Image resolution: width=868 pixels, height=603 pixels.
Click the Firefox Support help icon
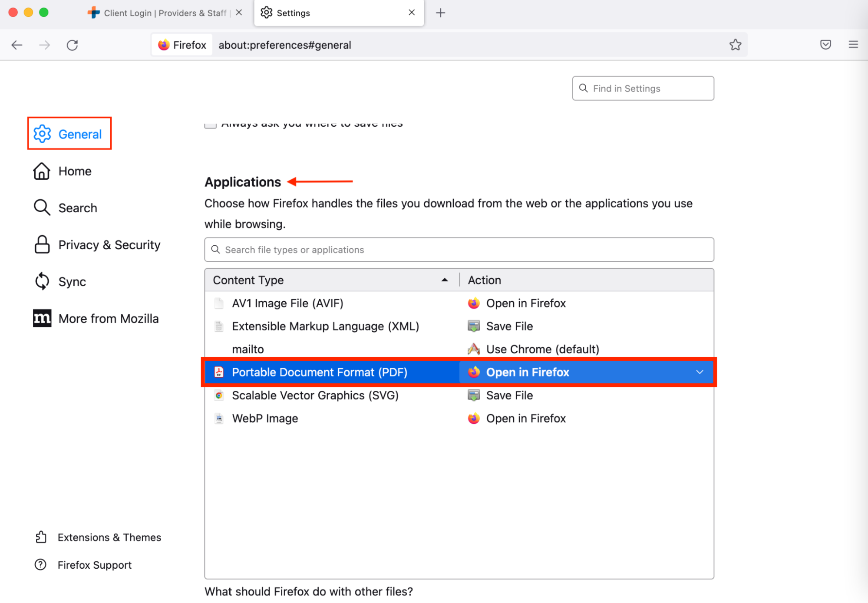40,564
